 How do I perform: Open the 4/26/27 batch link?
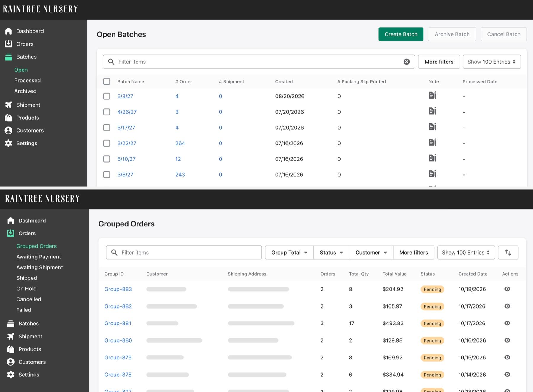127,112
